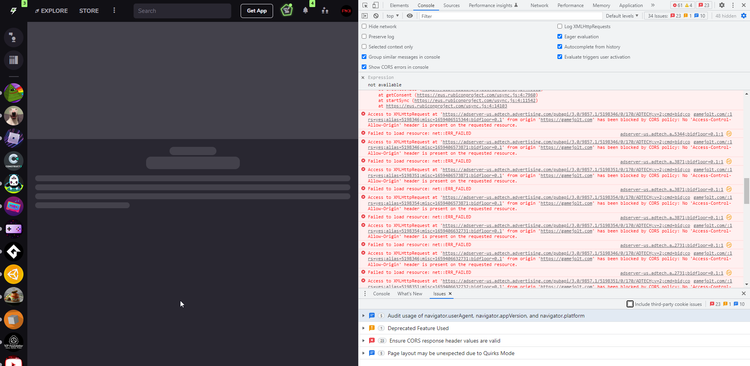Switch to the Elements tab

[x=399, y=5]
